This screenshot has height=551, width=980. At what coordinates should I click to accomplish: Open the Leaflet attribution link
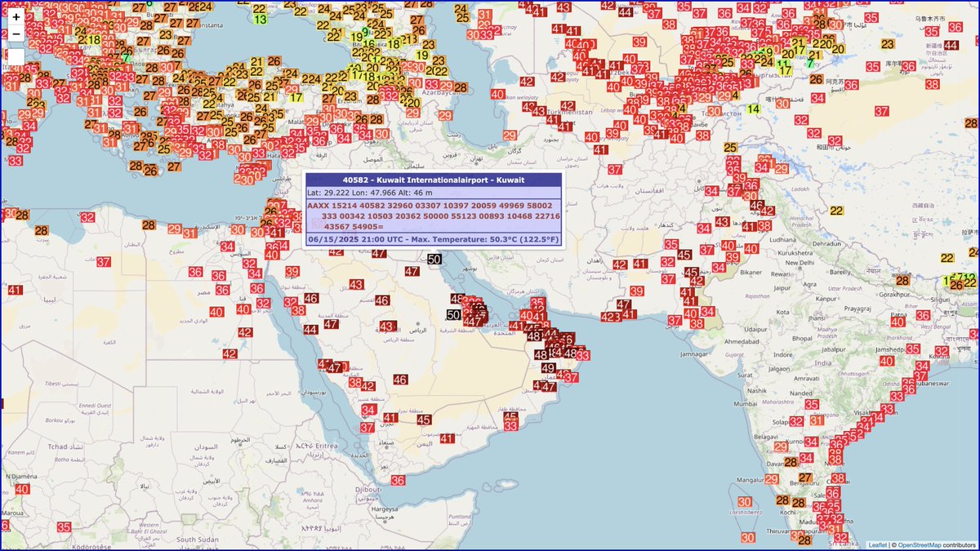[x=877, y=544]
